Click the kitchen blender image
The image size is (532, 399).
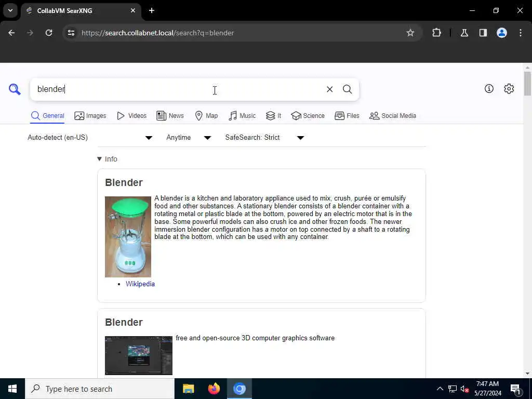tap(128, 237)
